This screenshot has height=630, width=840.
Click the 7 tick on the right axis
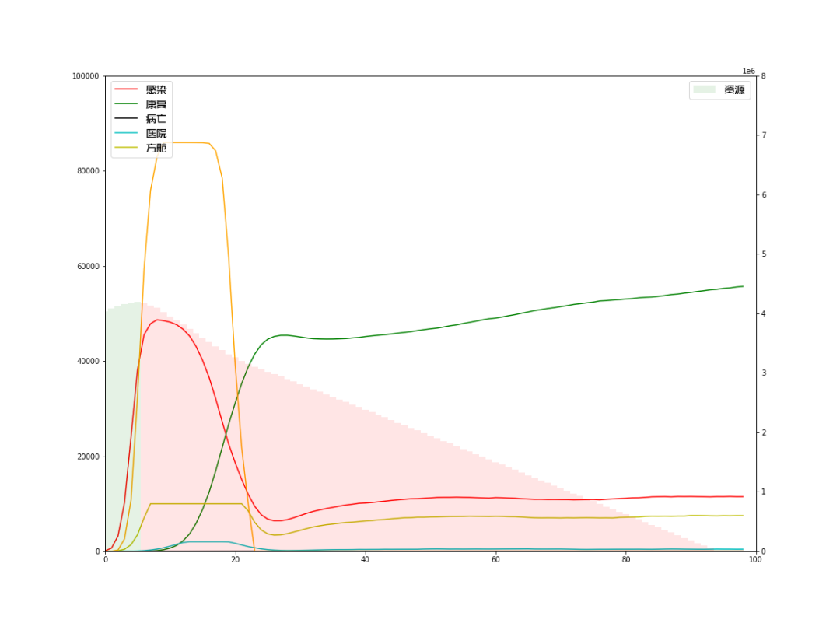coord(764,135)
